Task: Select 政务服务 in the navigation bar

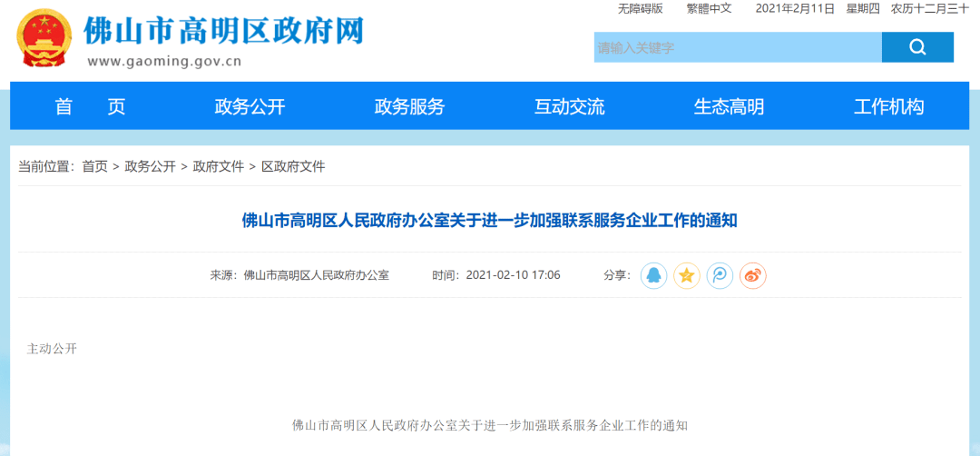Action: point(409,106)
